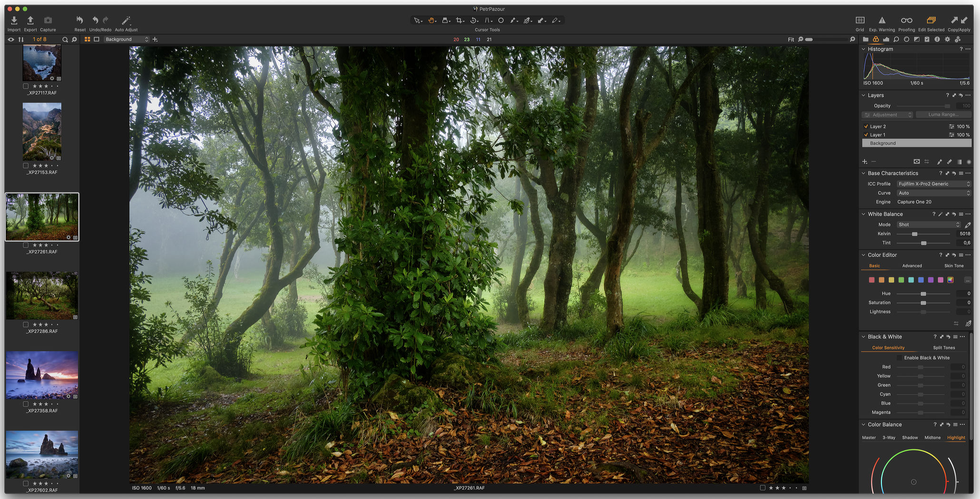Open the Curve Auto dropdown

(934, 193)
